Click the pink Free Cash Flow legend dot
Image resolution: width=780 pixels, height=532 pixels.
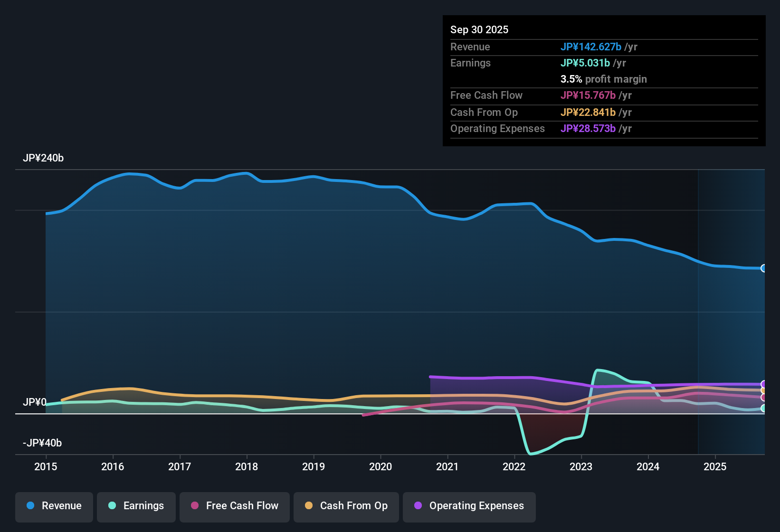(194, 506)
